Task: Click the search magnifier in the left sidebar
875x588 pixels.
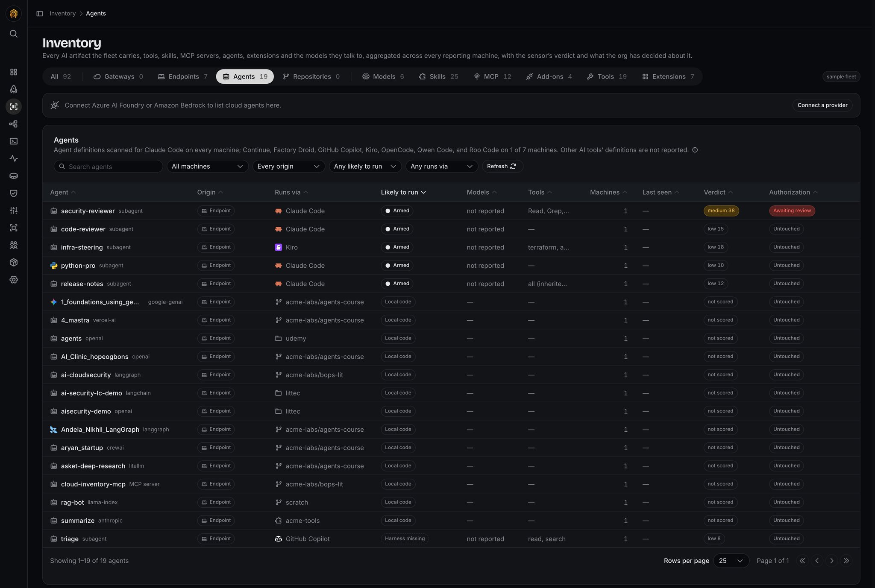Action: point(14,34)
